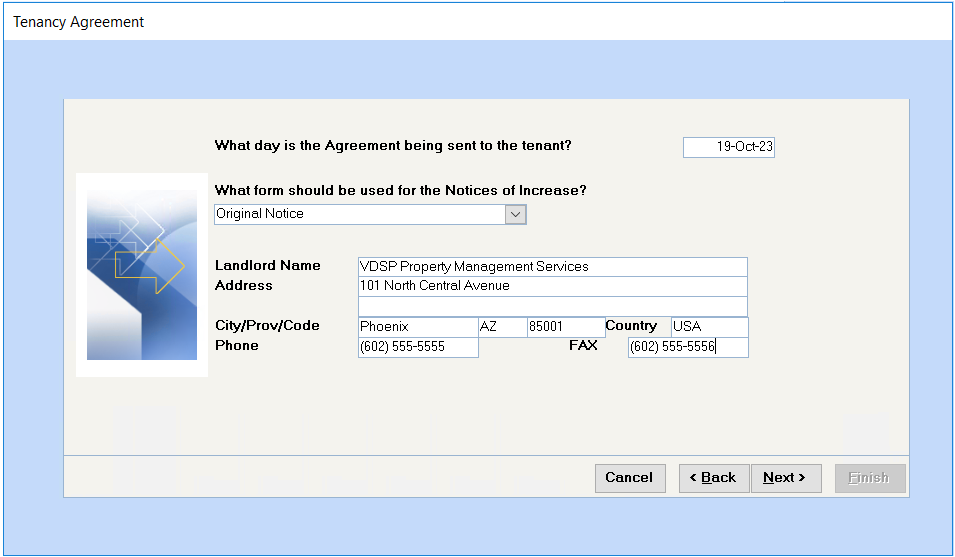Expand the Notices of Increase dropdown arrow

[515, 214]
